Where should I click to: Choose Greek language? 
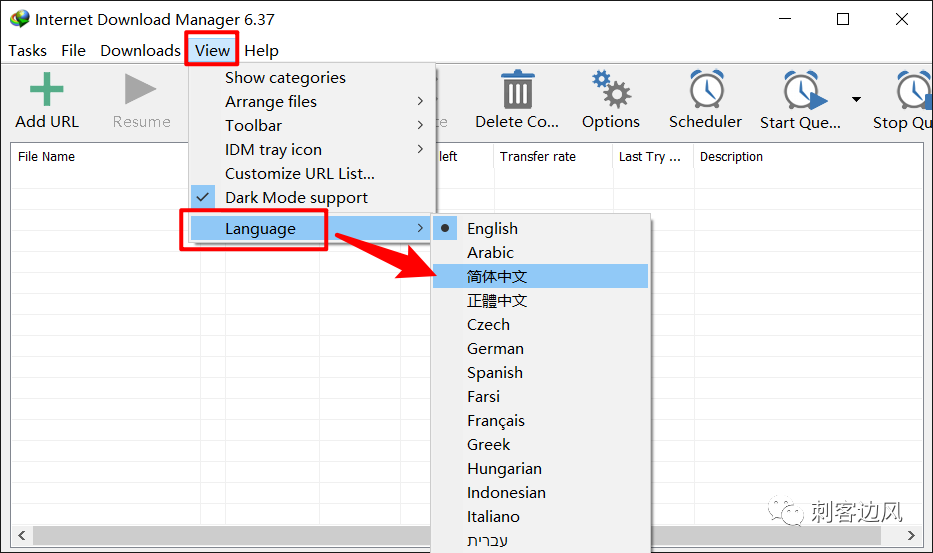pos(540,445)
